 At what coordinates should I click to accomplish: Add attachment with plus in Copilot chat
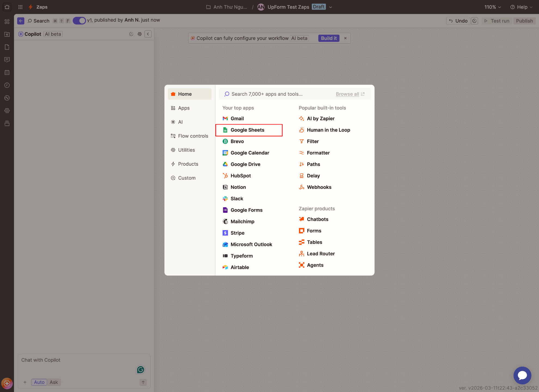(x=25, y=382)
